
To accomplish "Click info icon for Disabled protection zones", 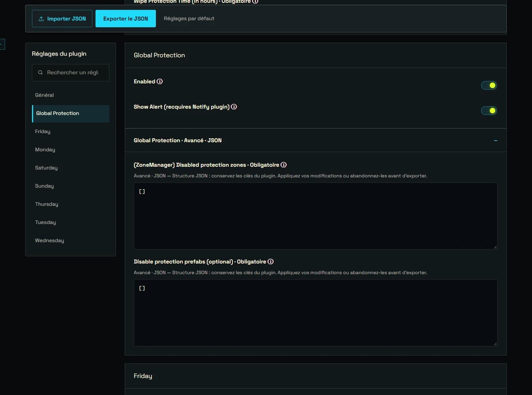I will coord(283,165).
